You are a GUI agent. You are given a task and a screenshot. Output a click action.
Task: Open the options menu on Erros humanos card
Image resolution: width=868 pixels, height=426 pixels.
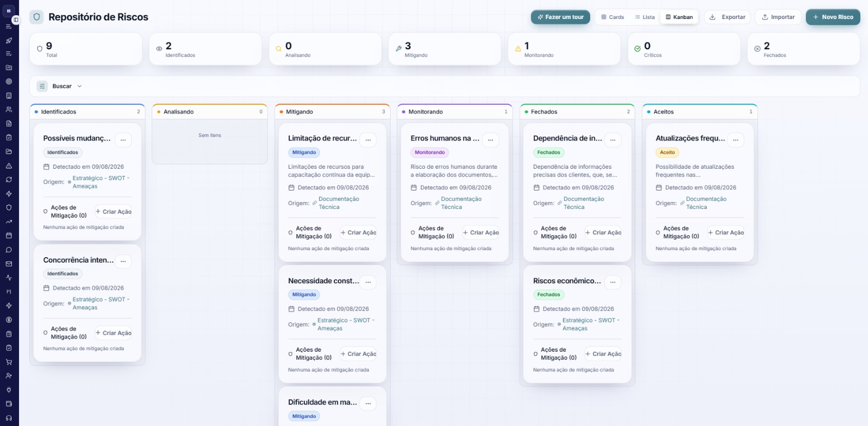click(490, 140)
